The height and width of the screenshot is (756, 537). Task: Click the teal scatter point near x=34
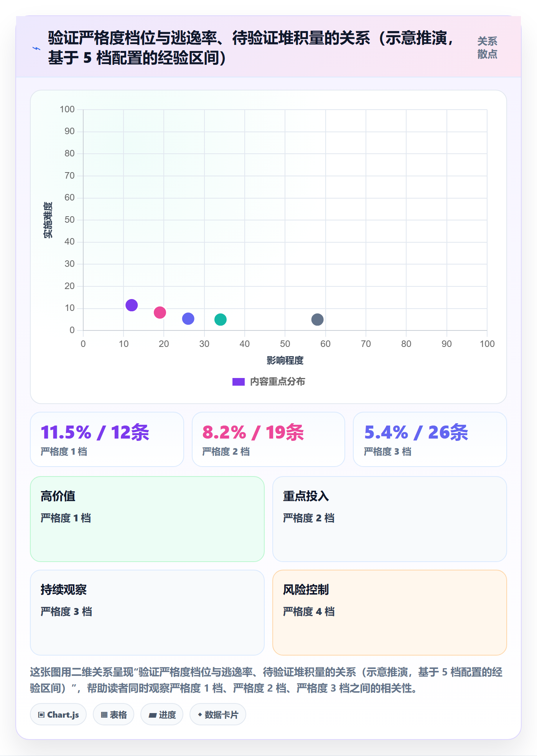pos(221,319)
